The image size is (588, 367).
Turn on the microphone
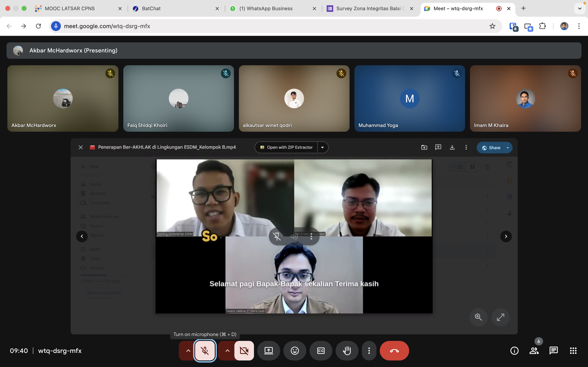[x=205, y=350]
